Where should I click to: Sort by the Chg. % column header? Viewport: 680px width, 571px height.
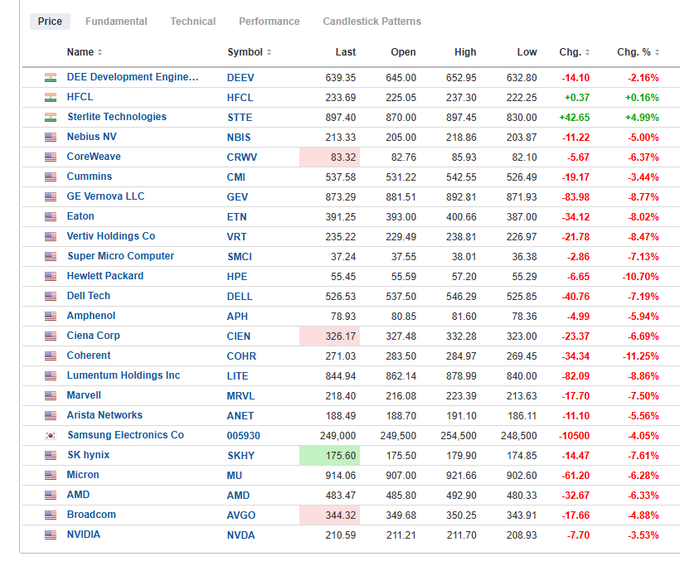(638, 52)
